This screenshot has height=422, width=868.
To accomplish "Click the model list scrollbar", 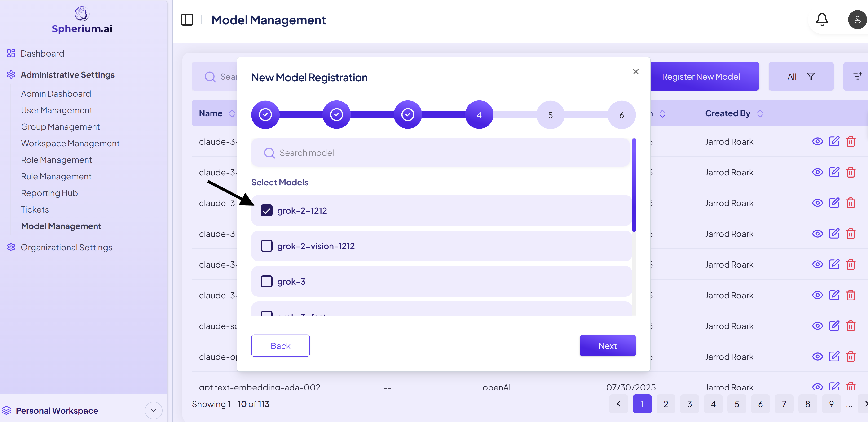I will pyautogui.click(x=634, y=185).
